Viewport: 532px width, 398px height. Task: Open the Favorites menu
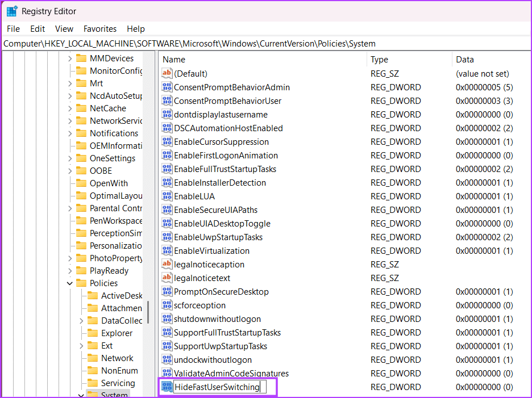coord(100,29)
